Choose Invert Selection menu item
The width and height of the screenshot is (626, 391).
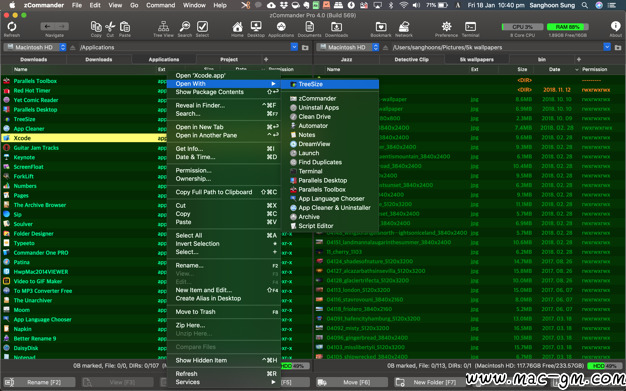tap(224, 244)
